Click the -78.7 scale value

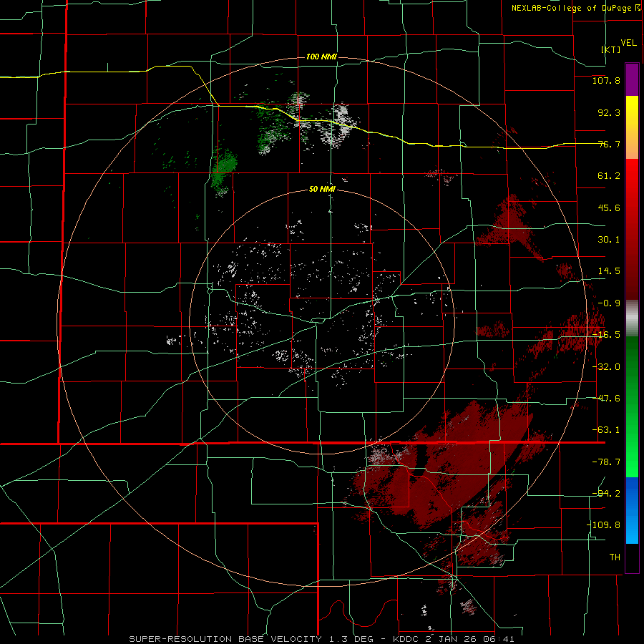(x=606, y=462)
